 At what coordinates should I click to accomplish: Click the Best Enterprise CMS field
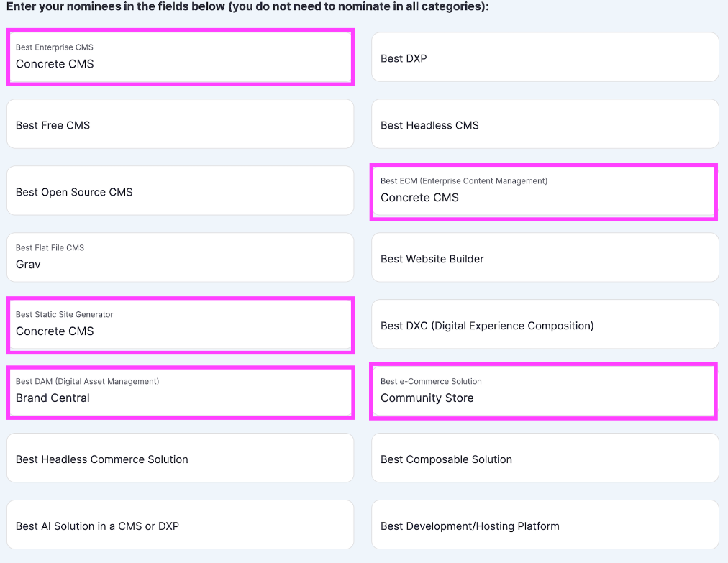click(x=180, y=57)
